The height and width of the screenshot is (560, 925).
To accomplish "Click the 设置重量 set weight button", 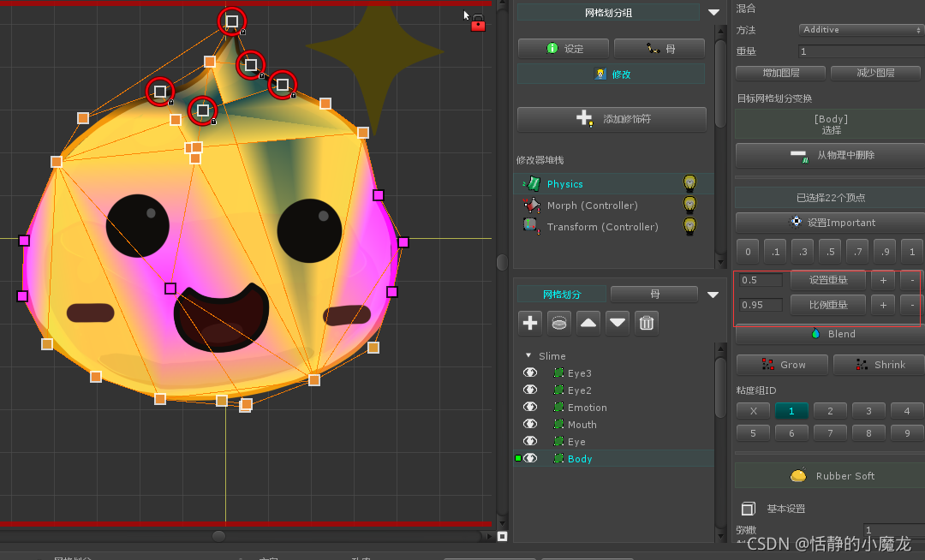I will tap(828, 280).
